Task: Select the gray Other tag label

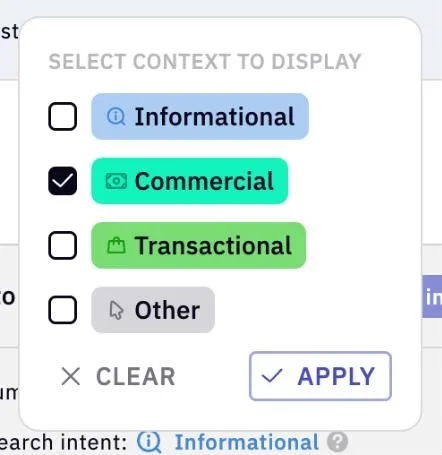Action: (153, 310)
